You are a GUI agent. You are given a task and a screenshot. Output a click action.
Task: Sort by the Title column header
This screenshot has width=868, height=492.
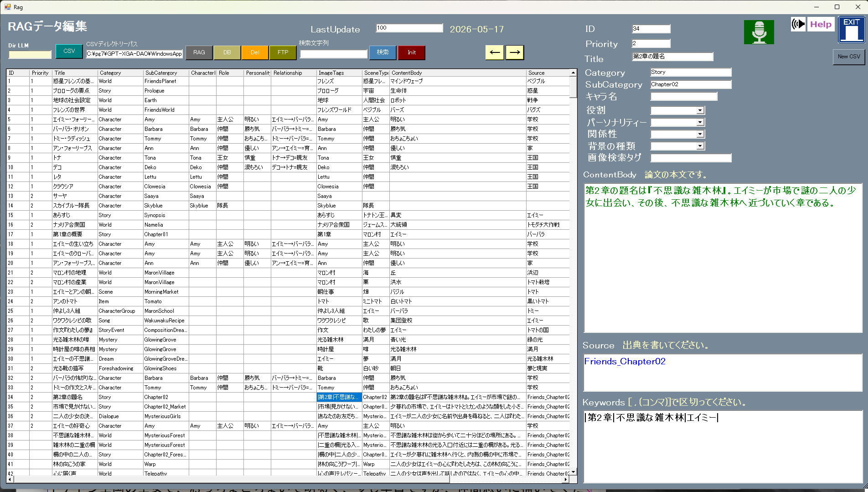[75, 73]
